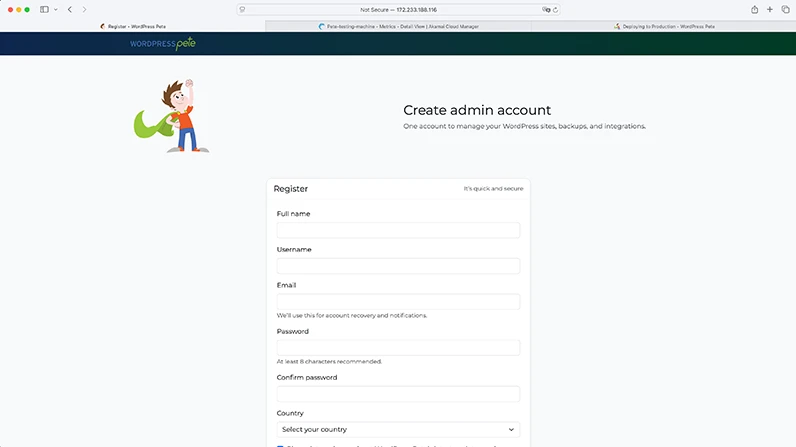The width and height of the screenshot is (796, 447).
Task: Open the tab group dropdown arrow beside sidebar
Action: click(56, 9)
